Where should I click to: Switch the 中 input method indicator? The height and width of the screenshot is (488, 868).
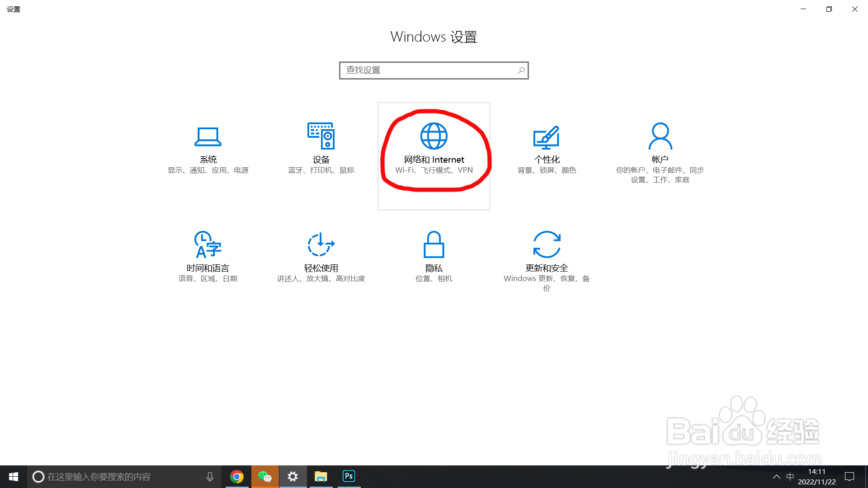[790, 477]
